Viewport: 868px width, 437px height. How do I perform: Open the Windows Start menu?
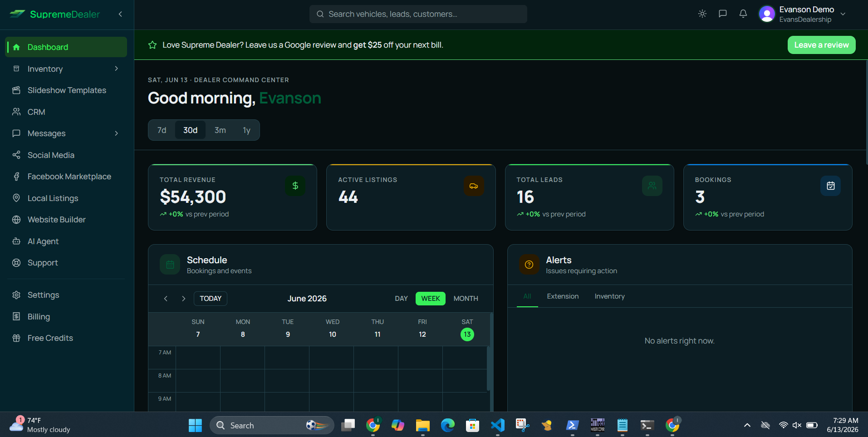195,425
